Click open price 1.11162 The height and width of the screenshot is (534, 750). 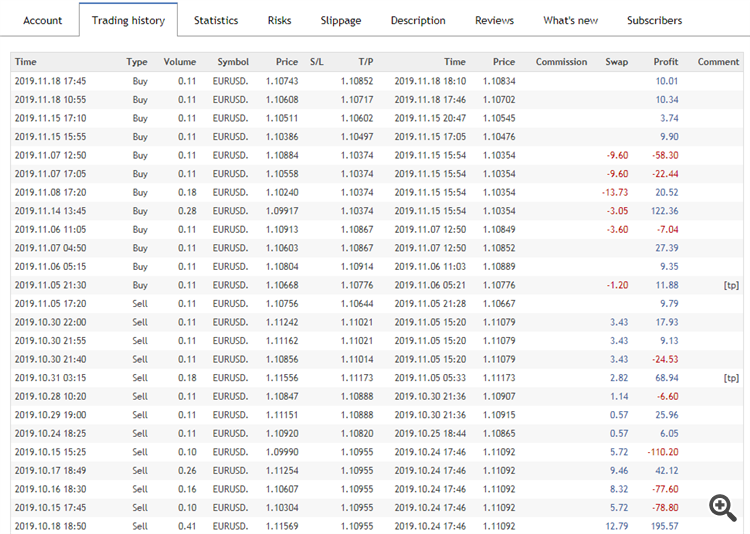coord(282,341)
